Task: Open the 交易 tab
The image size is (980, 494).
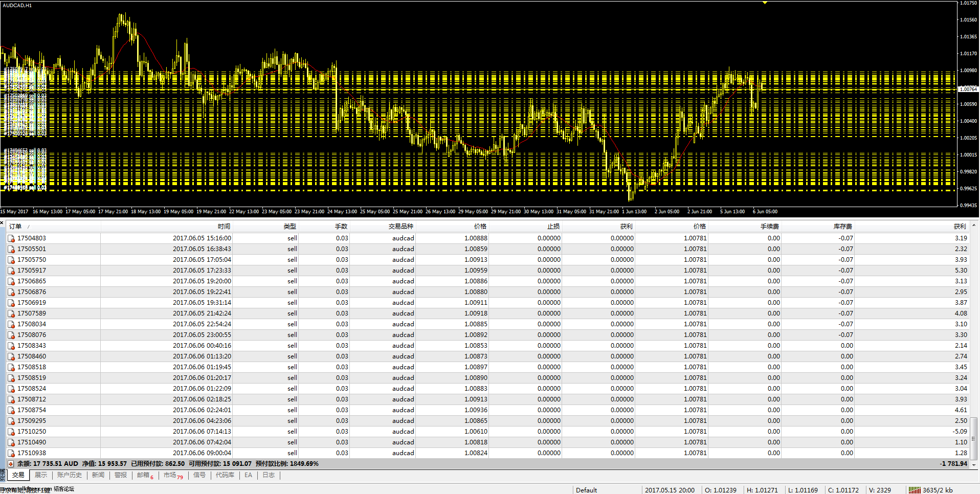Action: pos(18,475)
